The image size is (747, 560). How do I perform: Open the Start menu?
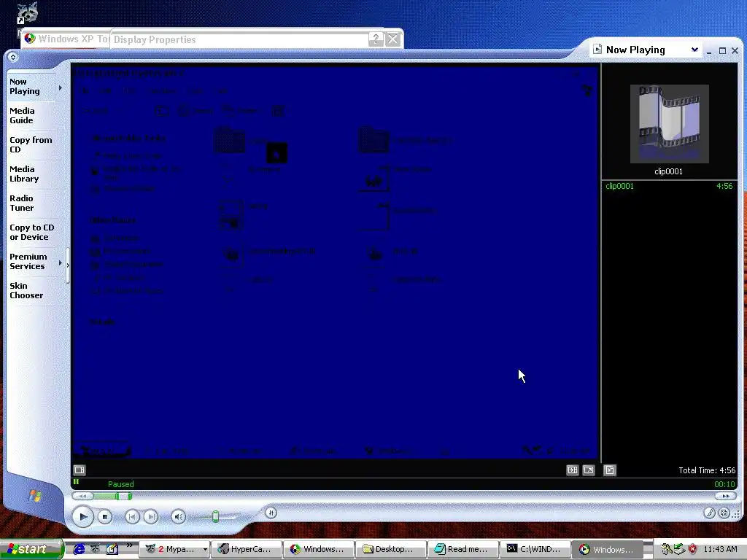tap(31, 549)
